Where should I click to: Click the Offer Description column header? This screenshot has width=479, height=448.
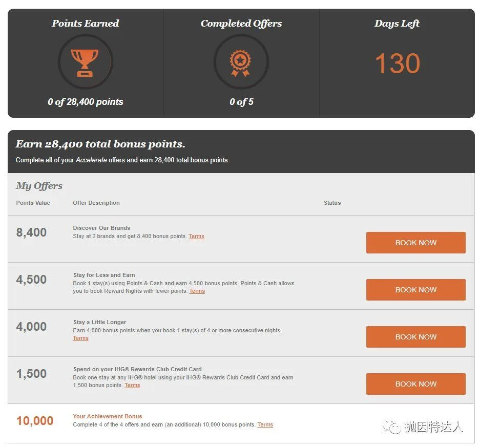click(96, 203)
